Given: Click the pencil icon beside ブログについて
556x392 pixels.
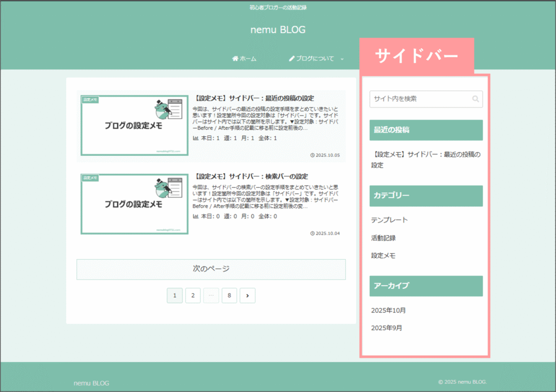Looking at the screenshot, I should pos(292,59).
